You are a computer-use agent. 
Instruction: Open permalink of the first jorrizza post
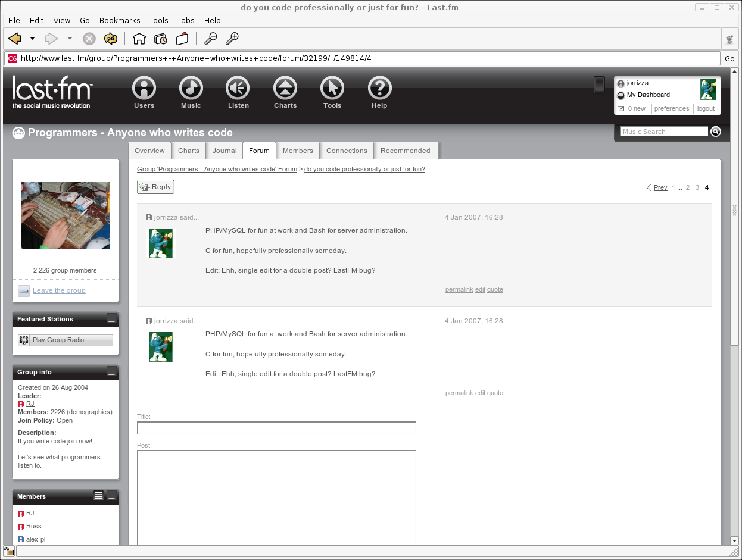tap(459, 290)
